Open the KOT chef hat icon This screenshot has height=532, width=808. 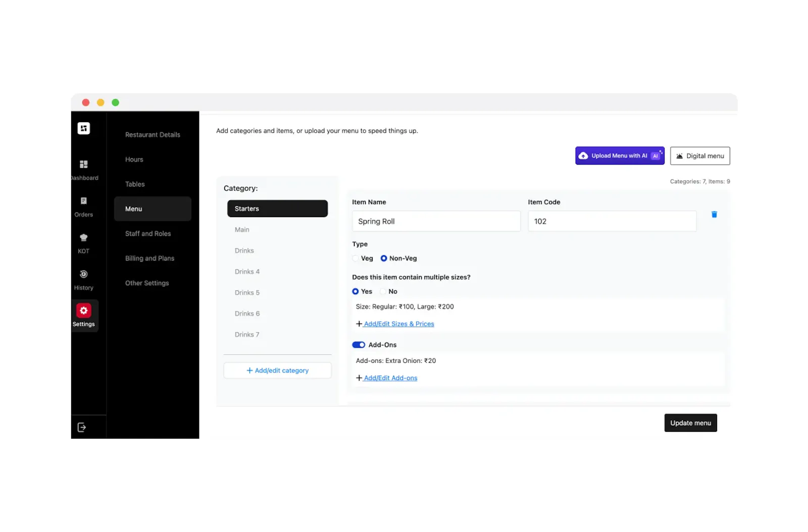tap(84, 237)
